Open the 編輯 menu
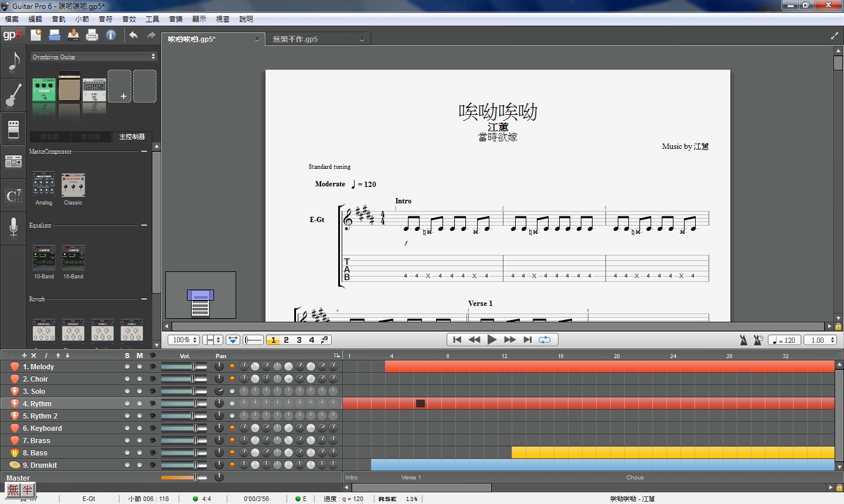The width and height of the screenshot is (844, 504). click(x=35, y=19)
